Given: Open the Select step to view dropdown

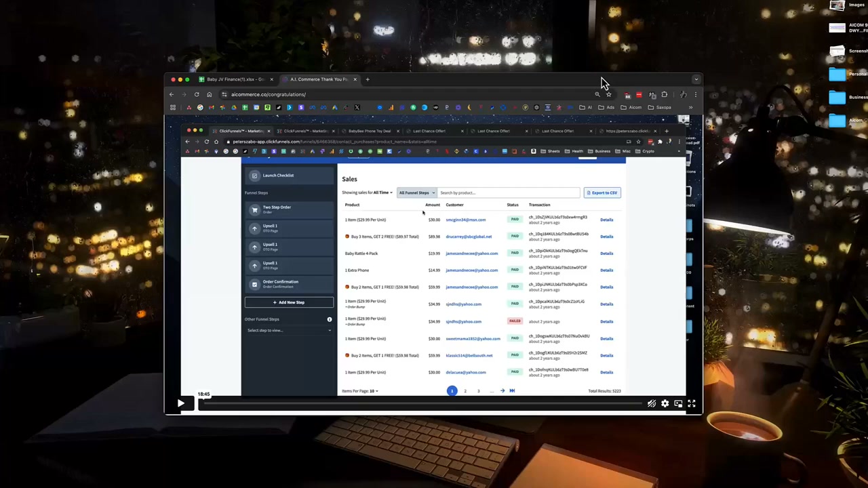Looking at the screenshot, I should click(289, 330).
